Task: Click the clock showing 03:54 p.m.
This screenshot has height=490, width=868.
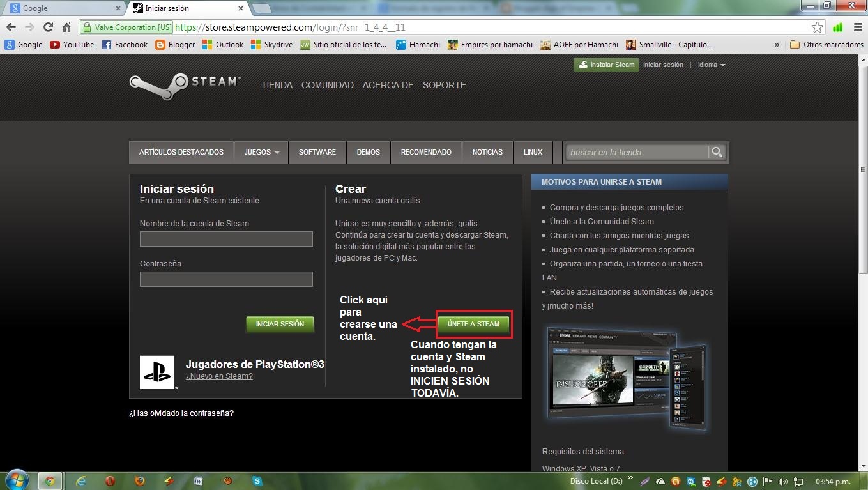Action: click(834, 481)
